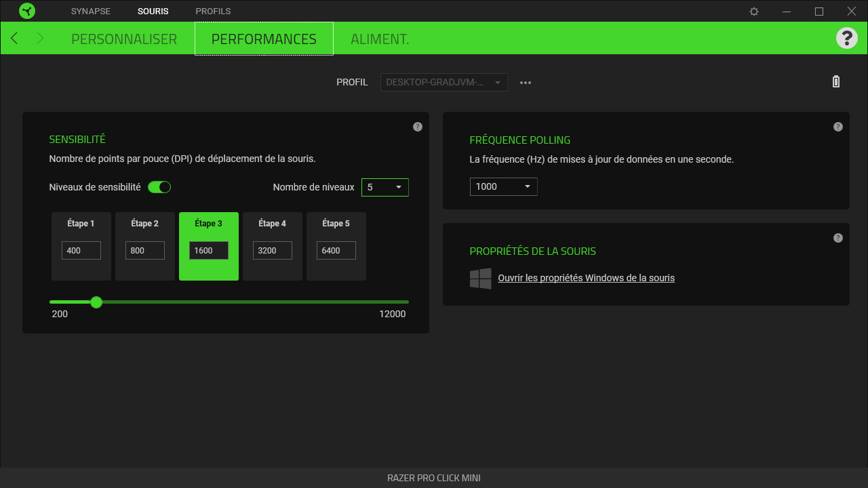Image resolution: width=868 pixels, height=488 pixels.
Task: Open the Nombre de niveaux dropdown
Action: [x=385, y=187]
